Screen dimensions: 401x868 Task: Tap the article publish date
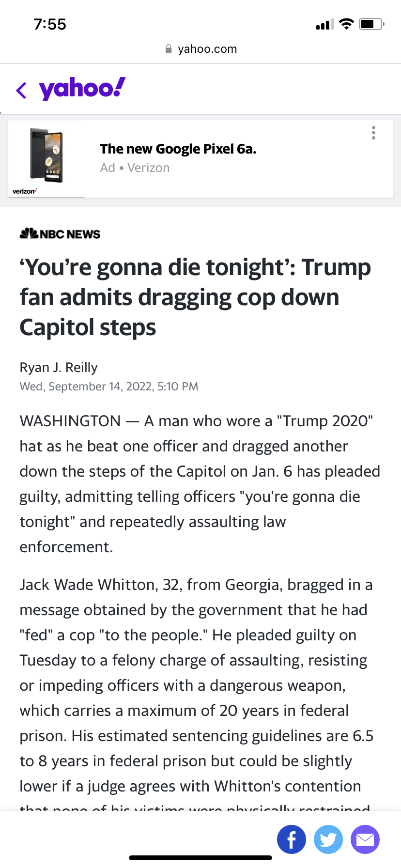click(x=109, y=387)
